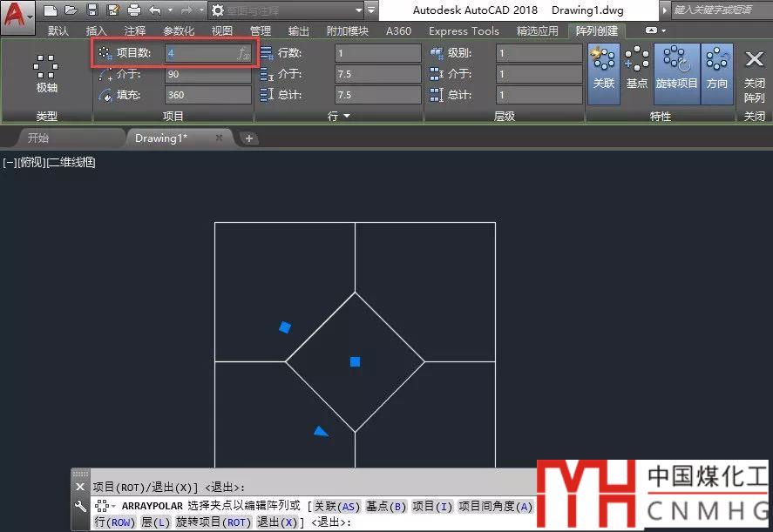This screenshot has width=773, height=532.
Task: Expand the 行 rows panel dropdown
Action: pos(346,116)
